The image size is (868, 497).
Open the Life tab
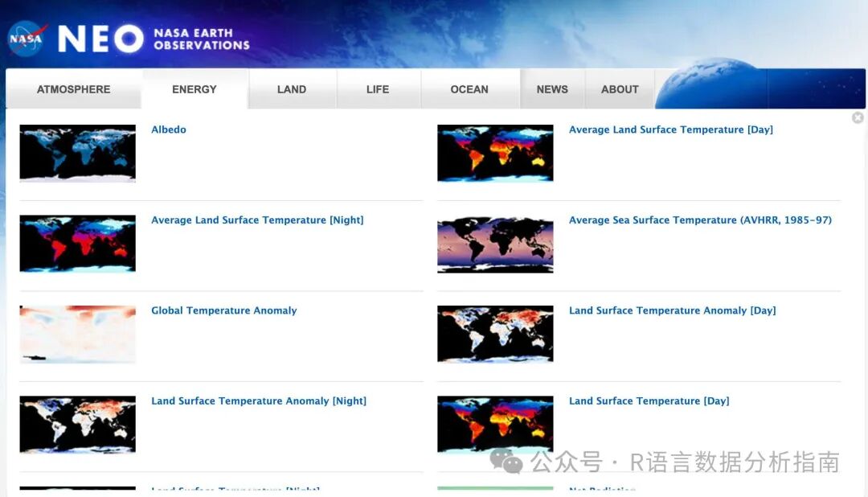pos(378,89)
